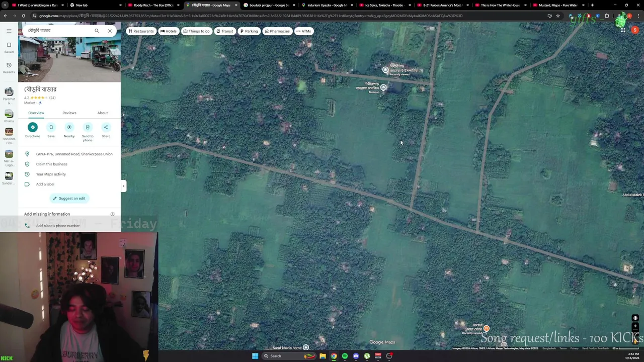Click Add a label

[69, 184]
